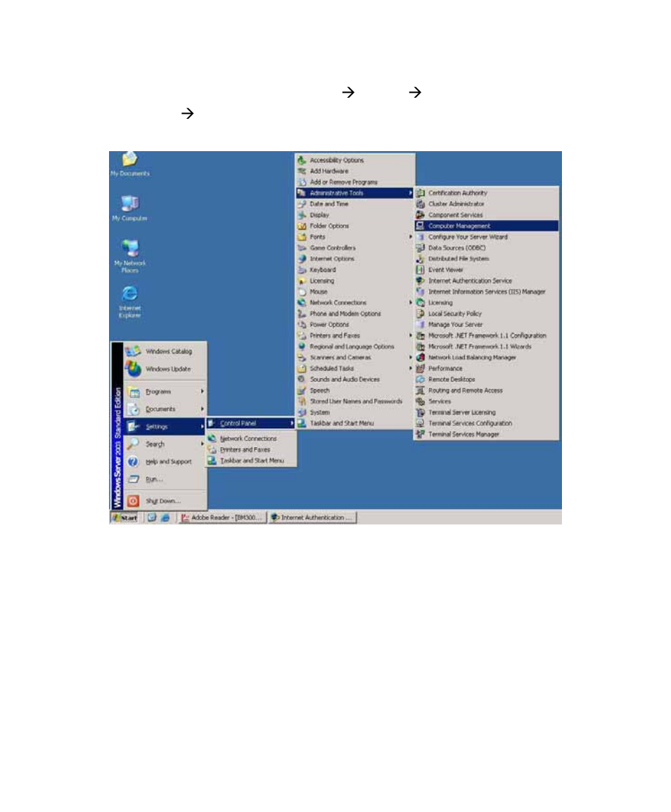
Task: Click the Run icon in Start menu
Action: [x=133, y=479]
